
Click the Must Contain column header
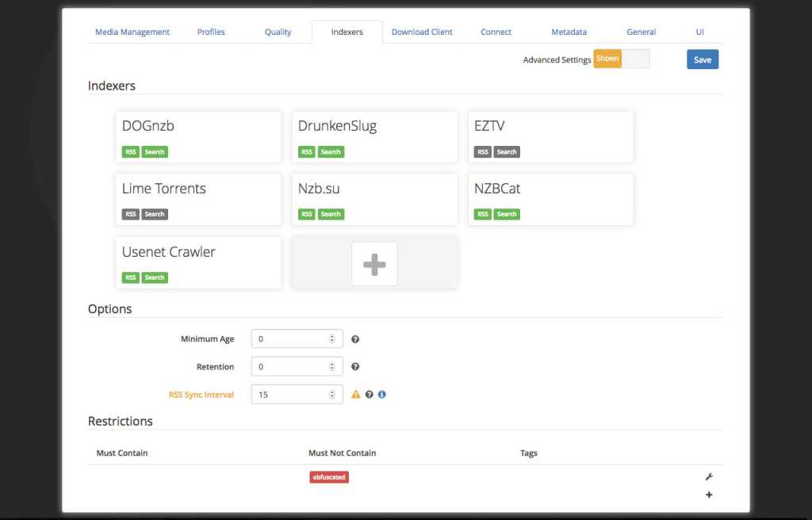click(x=121, y=453)
